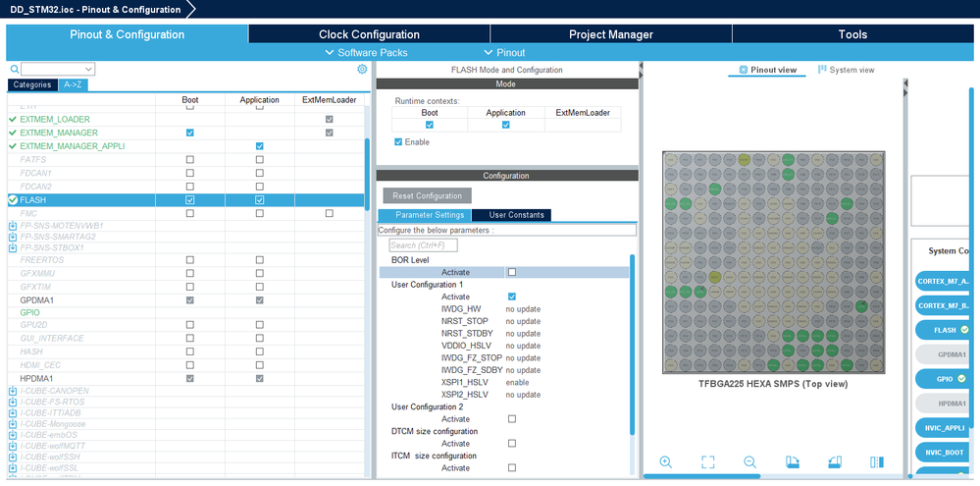The width and height of the screenshot is (980, 486).
Task: Click the download icon beside I-CUBE-wolfSSH
Action: [13, 457]
